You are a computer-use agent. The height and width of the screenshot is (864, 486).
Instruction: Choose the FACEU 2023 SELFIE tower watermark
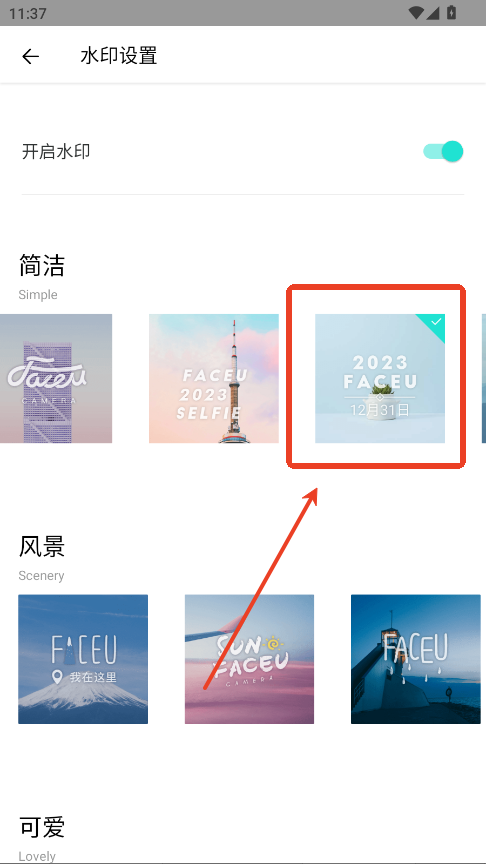tap(214, 379)
